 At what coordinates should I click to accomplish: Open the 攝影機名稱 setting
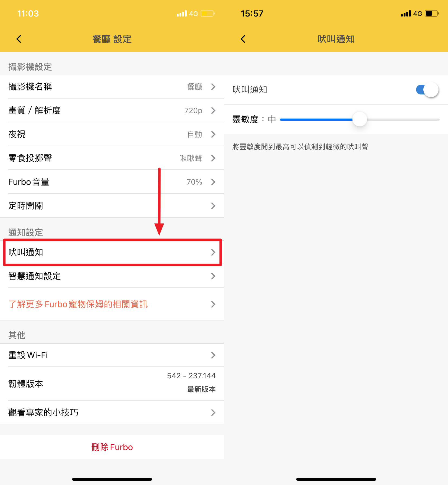coord(112,87)
